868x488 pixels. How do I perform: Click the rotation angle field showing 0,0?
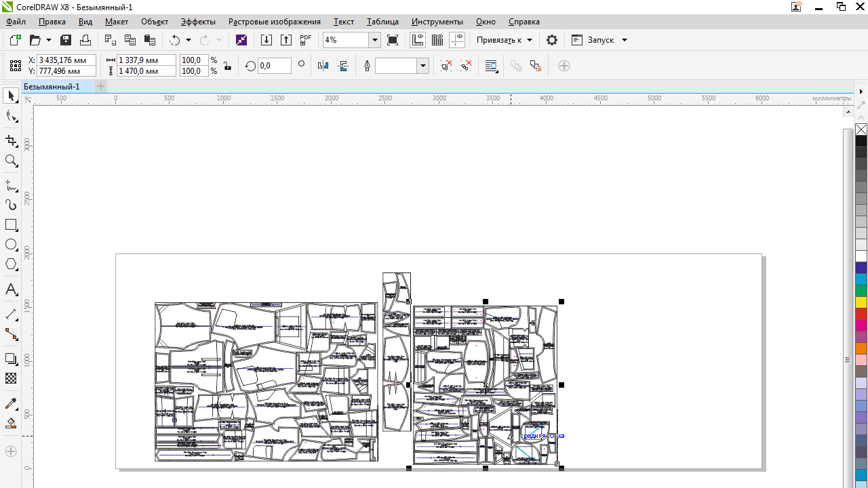(x=274, y=66)
